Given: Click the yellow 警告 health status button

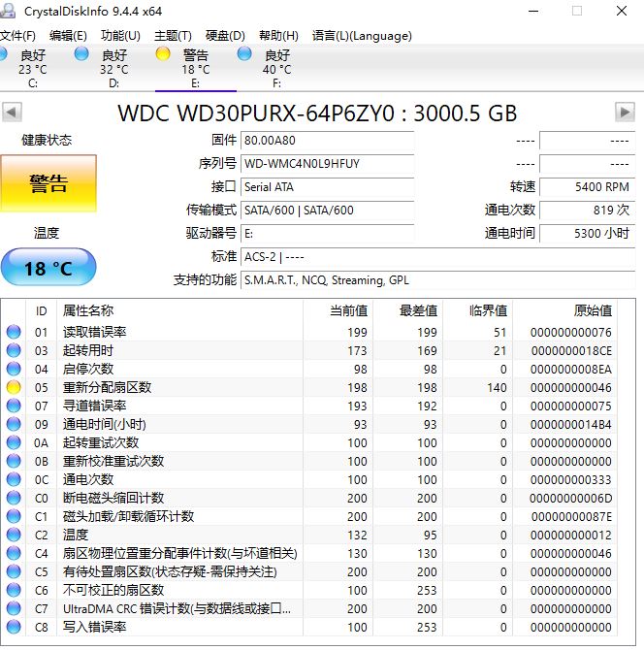Looking at the screenshot, I should (48, 183).
